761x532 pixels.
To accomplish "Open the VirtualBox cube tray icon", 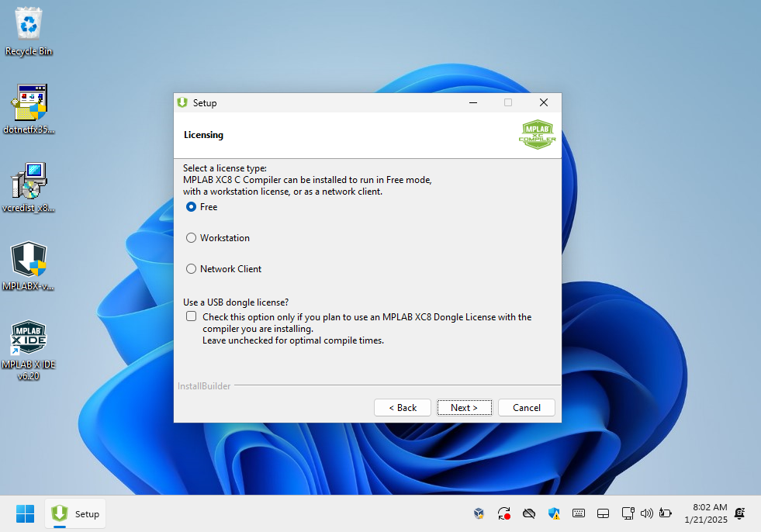I will (479, 513).
